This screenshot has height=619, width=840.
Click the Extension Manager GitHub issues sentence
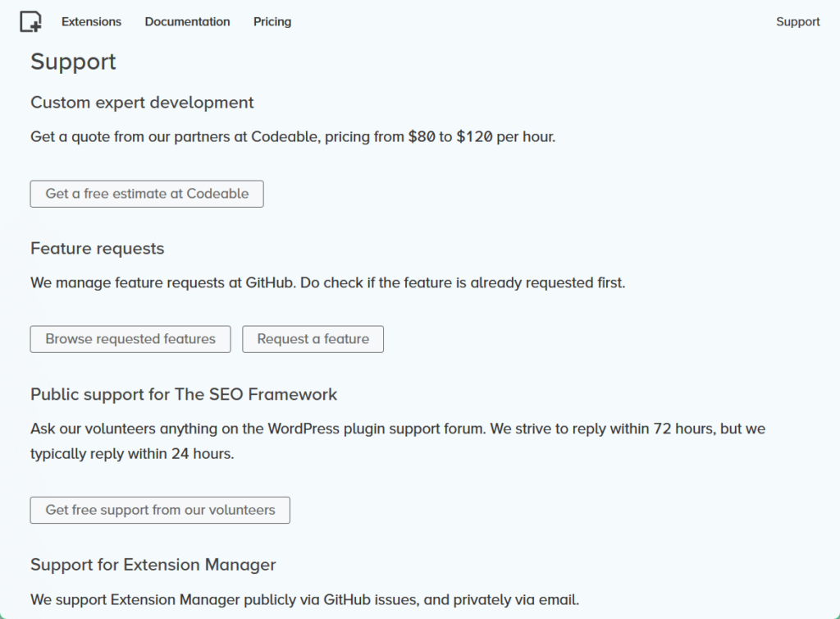point(305,599)
